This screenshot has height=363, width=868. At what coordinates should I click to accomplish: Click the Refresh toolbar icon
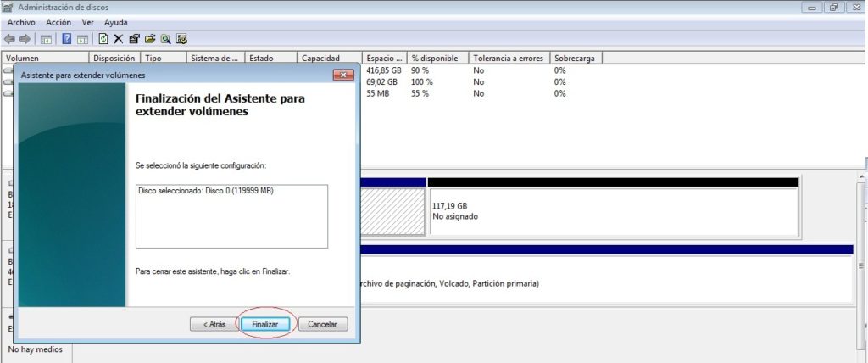[x=103, y=39]
